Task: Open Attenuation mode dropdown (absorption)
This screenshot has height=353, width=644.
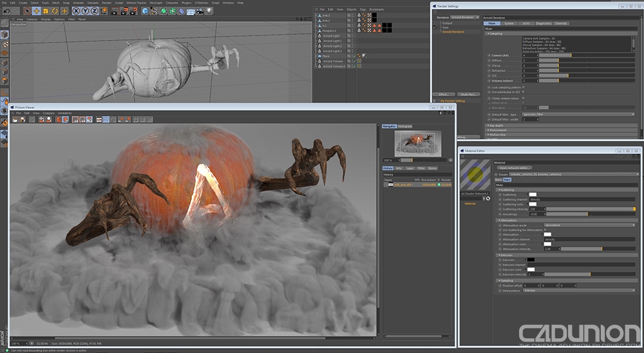Action: tap(590, 225)
